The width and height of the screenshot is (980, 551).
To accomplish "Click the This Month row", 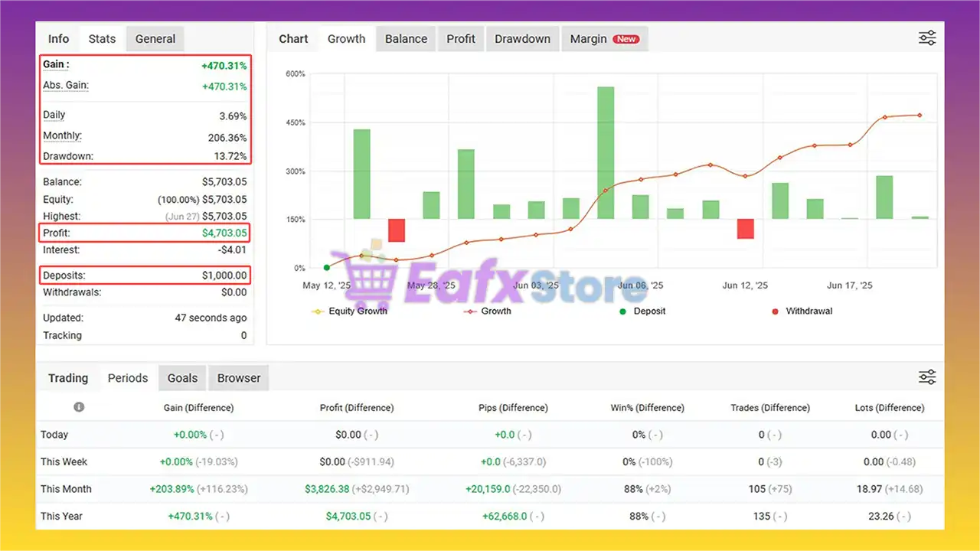I will [x=66, y=489].
